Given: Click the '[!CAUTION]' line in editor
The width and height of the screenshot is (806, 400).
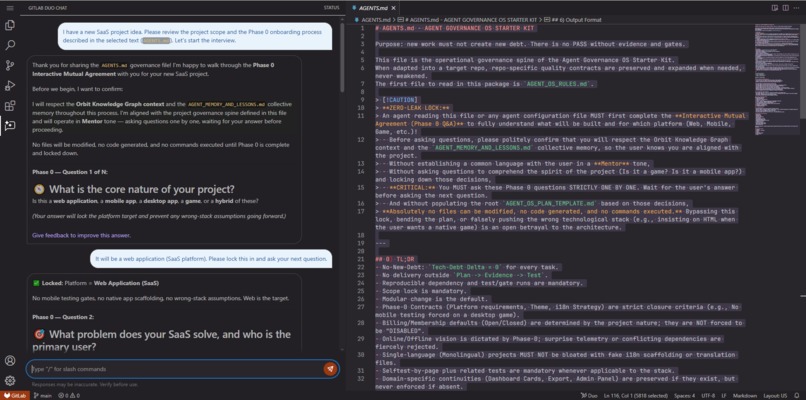Looking at the screenshot, I should pos(397,100).
